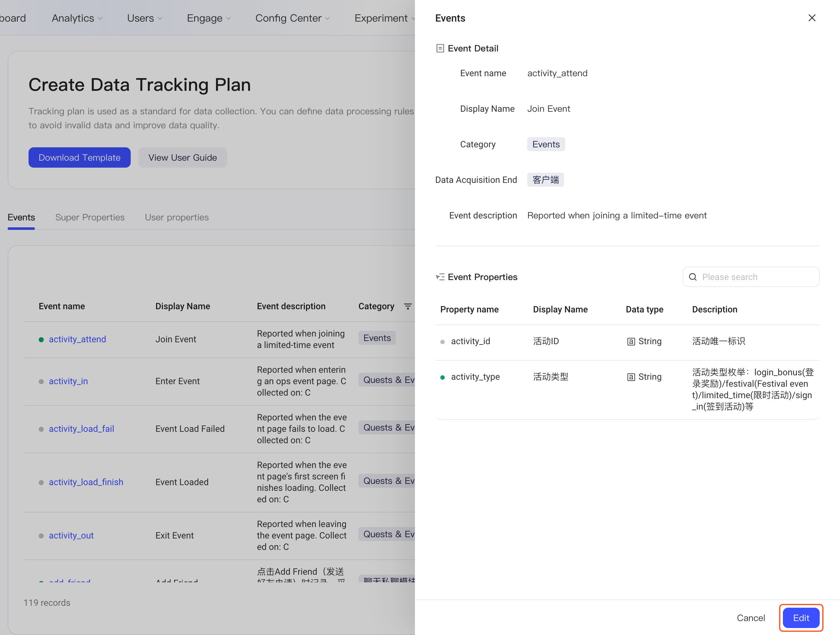Click the search magnifier icon in Event Properties

coord(693,277)
